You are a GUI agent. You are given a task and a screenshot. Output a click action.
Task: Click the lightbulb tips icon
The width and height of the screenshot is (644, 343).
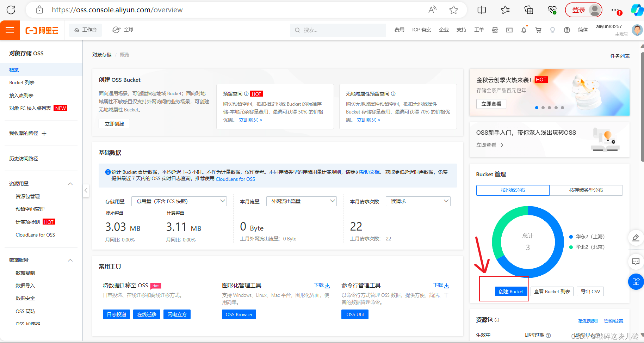[x=552, y=30]
